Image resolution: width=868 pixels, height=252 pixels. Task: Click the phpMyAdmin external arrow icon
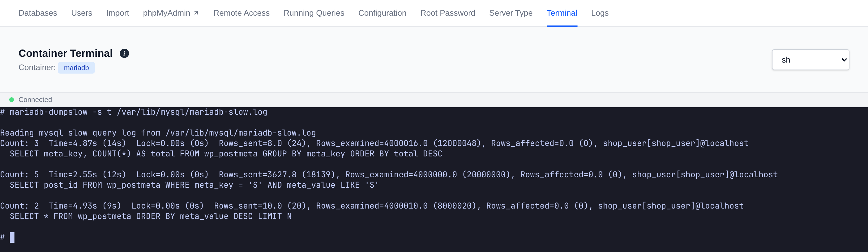click(196, 13)
